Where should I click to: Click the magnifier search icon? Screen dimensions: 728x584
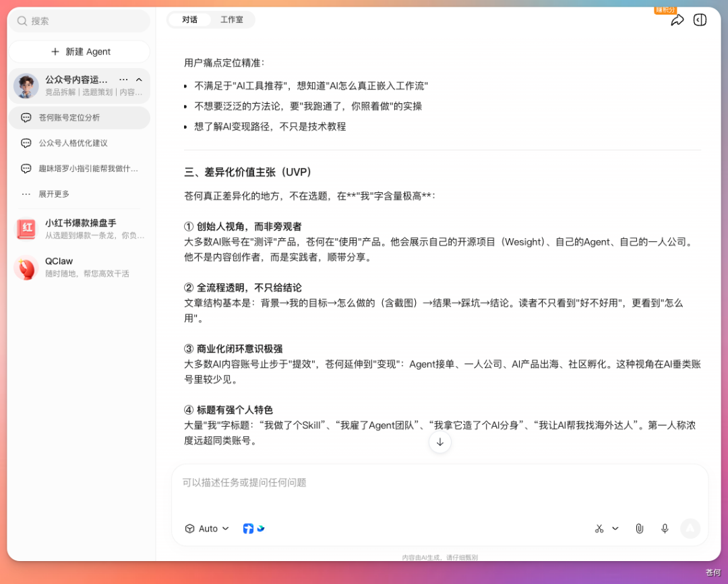point(22,21)
